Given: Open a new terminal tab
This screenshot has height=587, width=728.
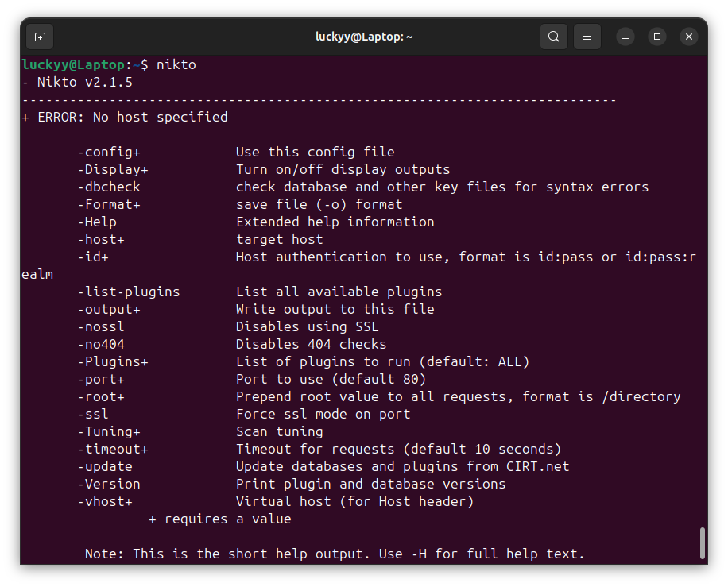Looking at the screenshot, I should pyautogui.click(x=41, y=37).
